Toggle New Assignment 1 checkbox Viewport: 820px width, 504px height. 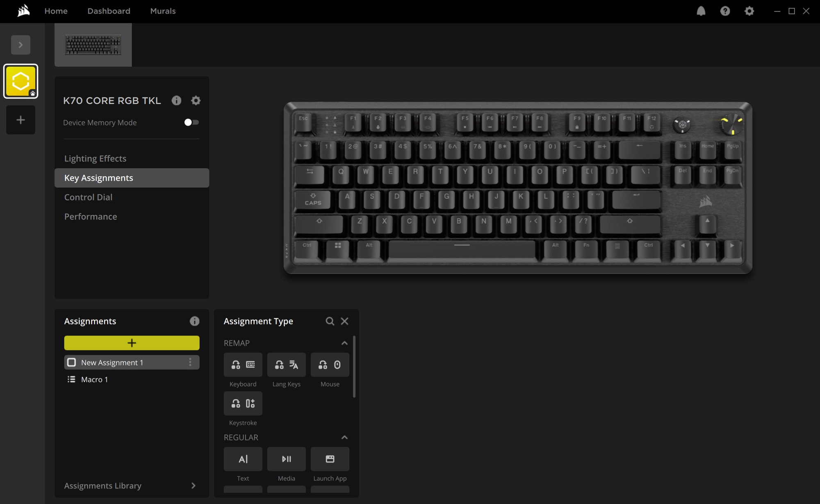coord(71,362)
